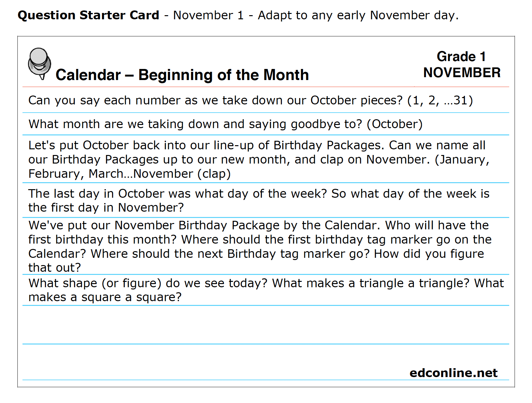
Task: Open the edconline.net link
Action: pyautogui.click(x=453, y=373)
